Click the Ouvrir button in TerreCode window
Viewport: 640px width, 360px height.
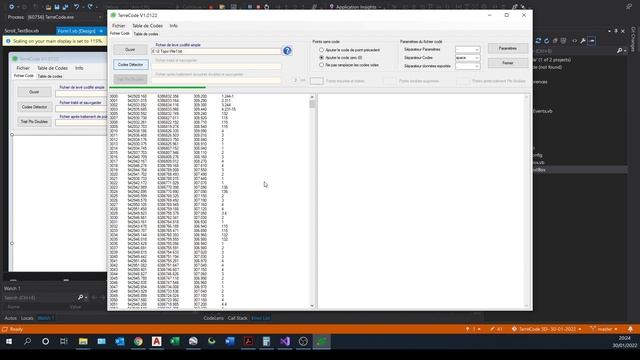(x=130, y=50)
